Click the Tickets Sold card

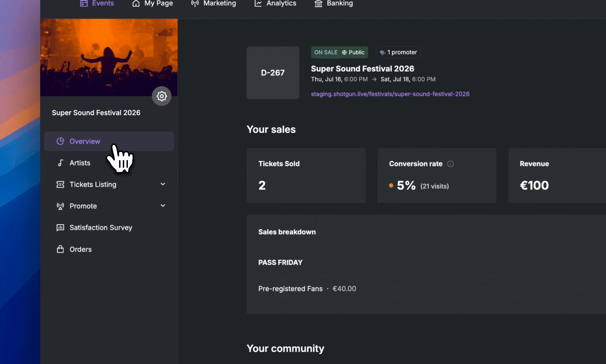point(306,176)
